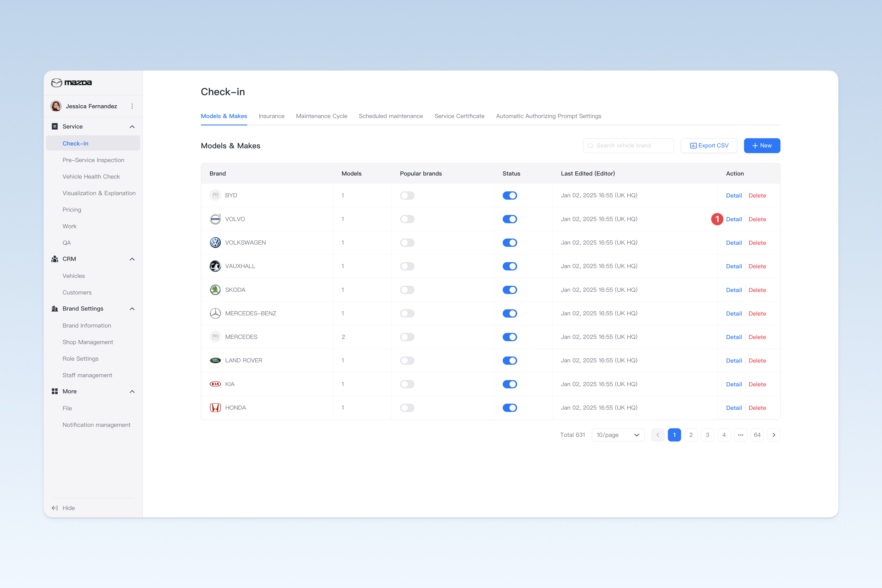Click the New button

pyautogui.click(x=762, y=145)
